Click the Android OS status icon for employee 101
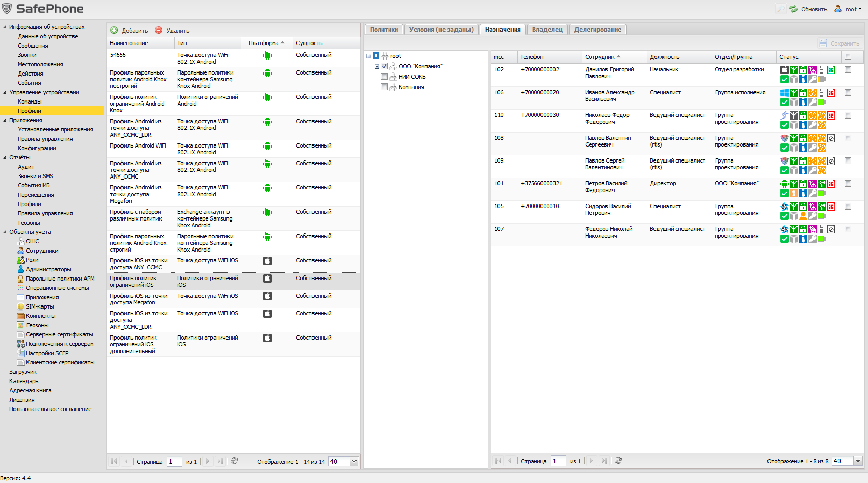Viewport: 868px width, 483px height. [x=785, y=184]
